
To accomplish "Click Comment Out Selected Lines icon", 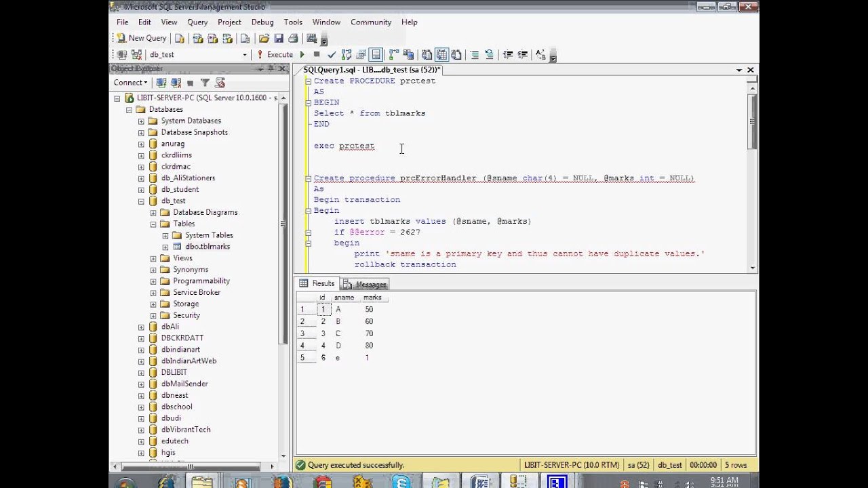I will tap(475, 54).
